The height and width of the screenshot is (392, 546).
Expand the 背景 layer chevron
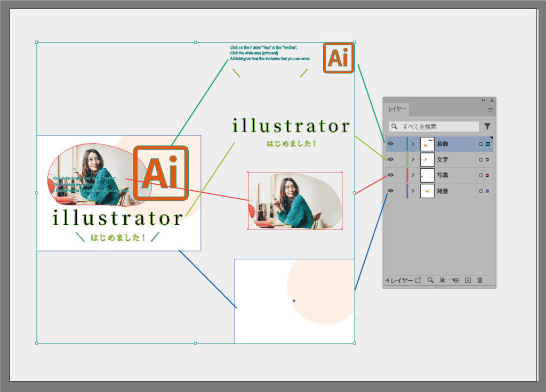pyautogui.click(x=413, y=190)
